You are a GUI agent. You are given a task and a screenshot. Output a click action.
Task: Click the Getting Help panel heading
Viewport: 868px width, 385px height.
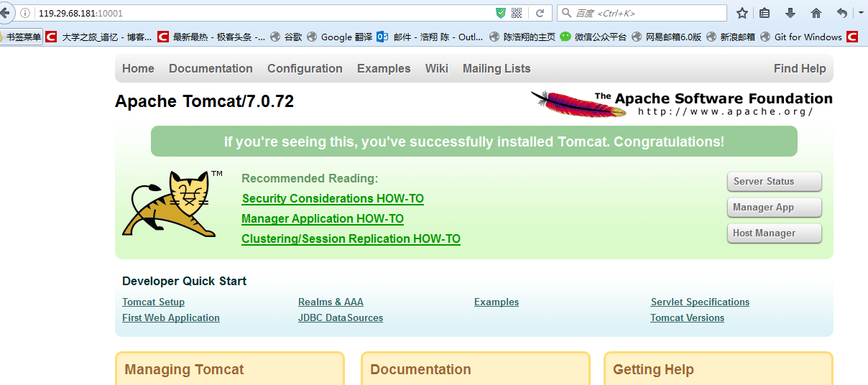[x=653, y=370]
